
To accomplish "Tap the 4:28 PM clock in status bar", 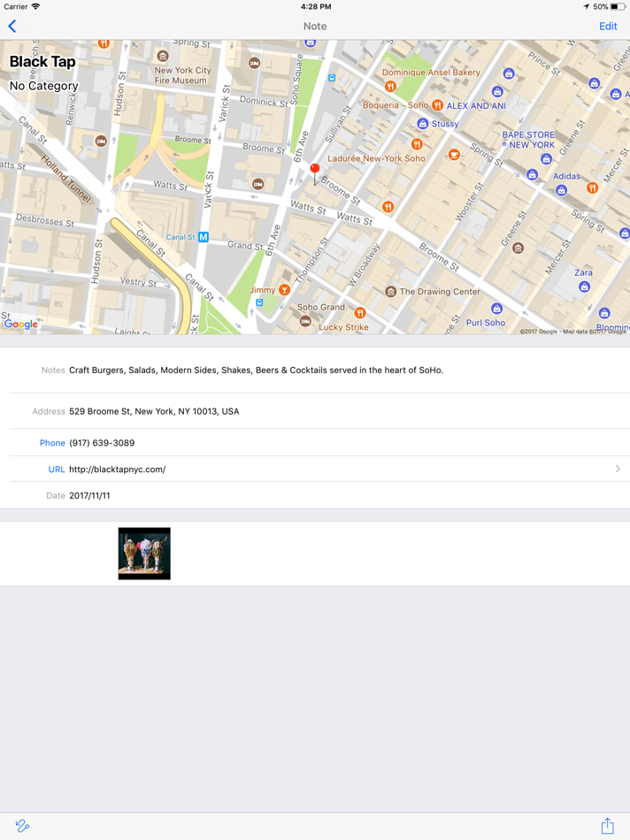I will point(316,6).
